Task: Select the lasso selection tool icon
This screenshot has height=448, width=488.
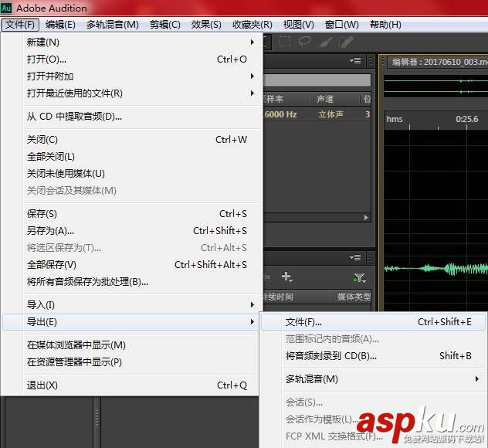Action: click(305, 42)
